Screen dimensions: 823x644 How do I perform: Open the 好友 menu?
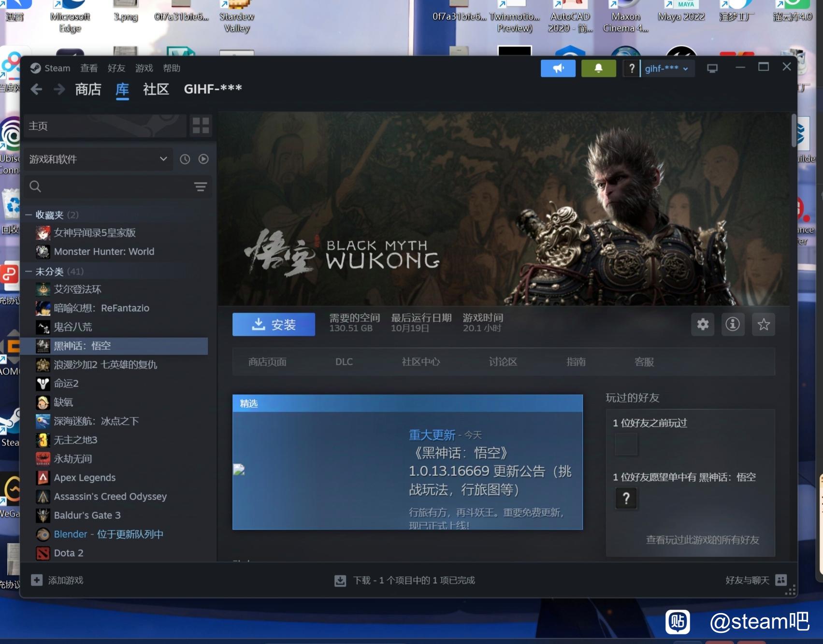pos(116,68)
